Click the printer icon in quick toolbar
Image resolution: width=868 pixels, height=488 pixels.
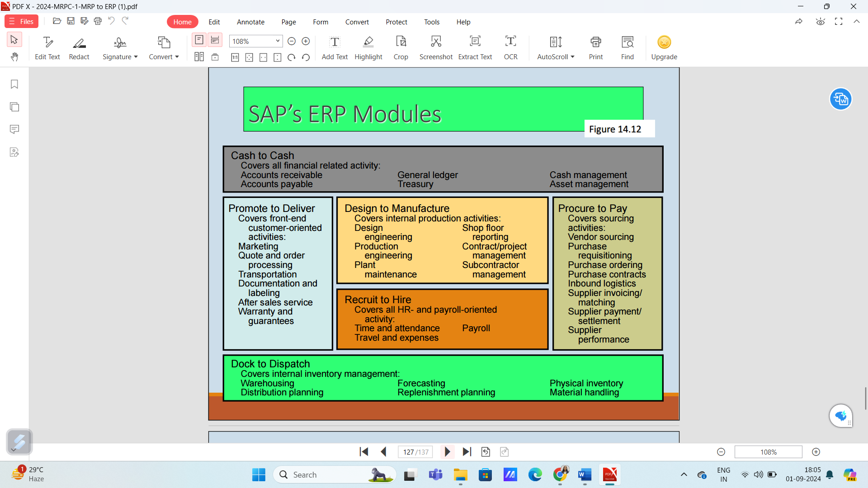pyautogui.click(x=98, y=21)
